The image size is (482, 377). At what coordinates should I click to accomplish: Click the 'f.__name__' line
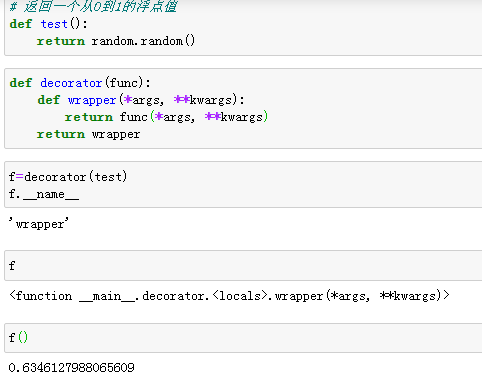pyautogui.click(x=44, y=194)
